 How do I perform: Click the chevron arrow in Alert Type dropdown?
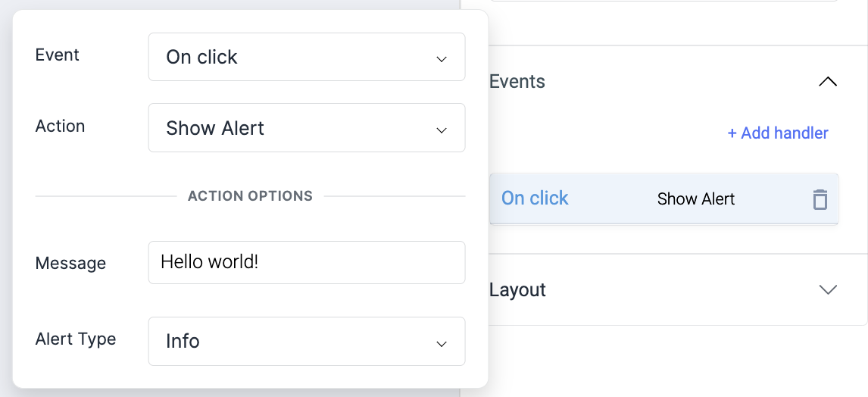pyautogui.click(x=442, y=344)
